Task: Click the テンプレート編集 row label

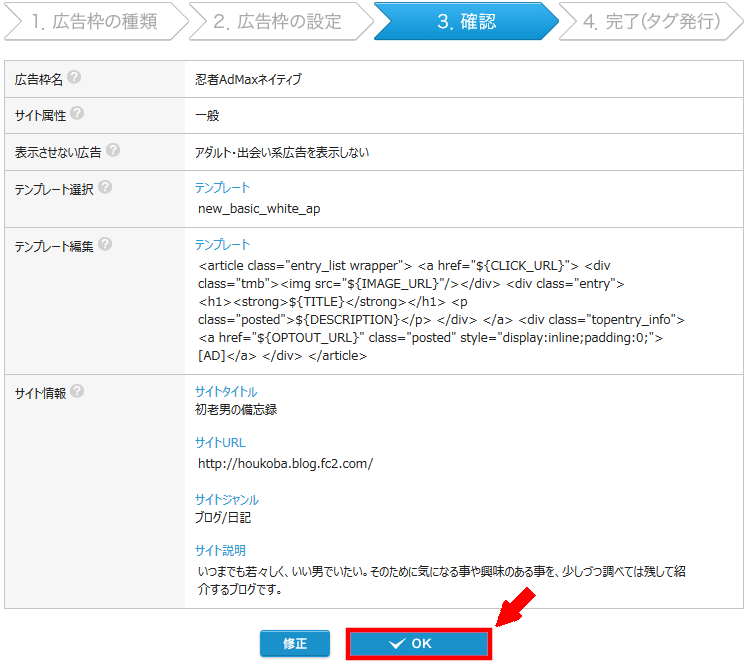Action: (x=54, y=247)
